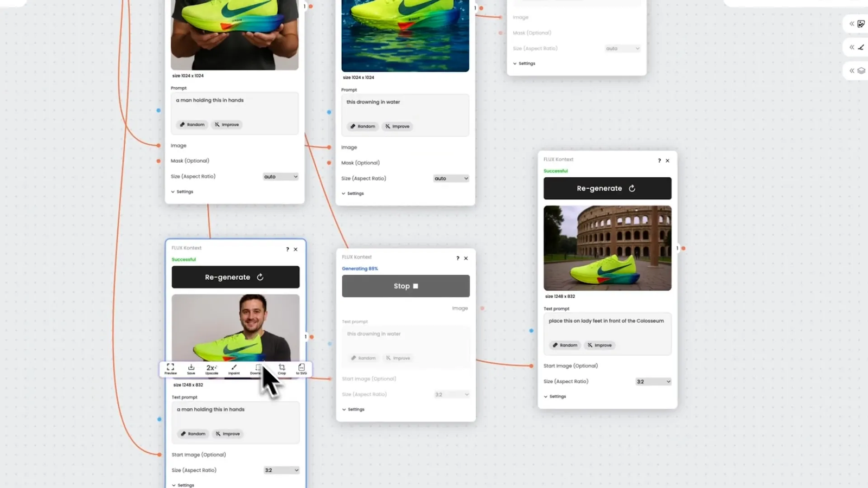The width and height of the screenshot is (868, 488).
Task: Click Random under top 'this drowning in water' prompt
Action: (x=363, y=126)
